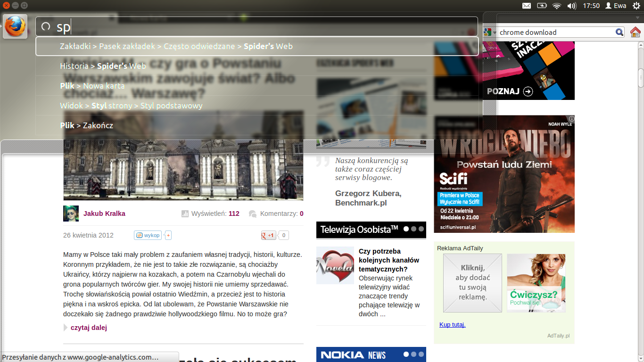Click the status bar google-analytics message
The width and height of the screenshot is (644, 362).
click(90, 357)
